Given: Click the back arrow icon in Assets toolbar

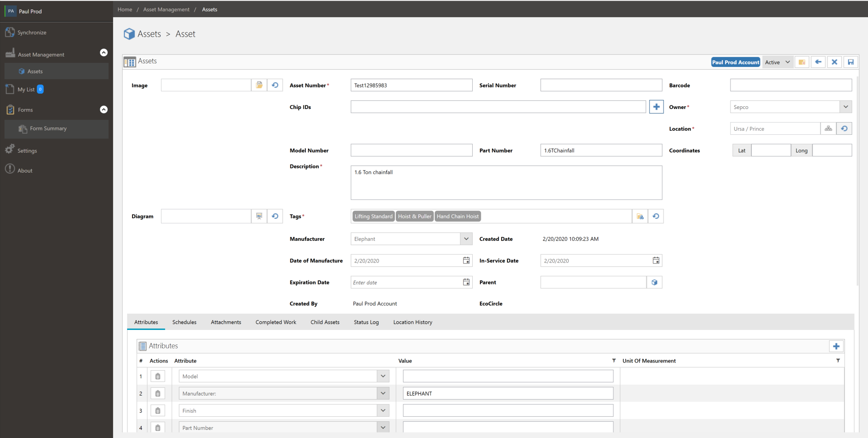Looking at the screenshot, I should point(818,62).
